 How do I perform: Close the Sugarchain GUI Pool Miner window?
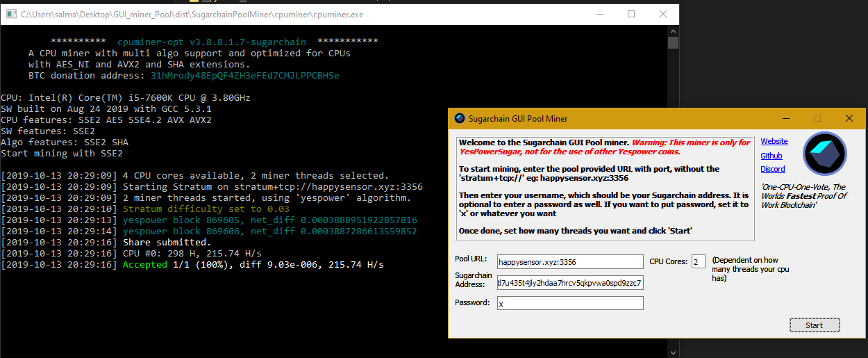(849, 118)
